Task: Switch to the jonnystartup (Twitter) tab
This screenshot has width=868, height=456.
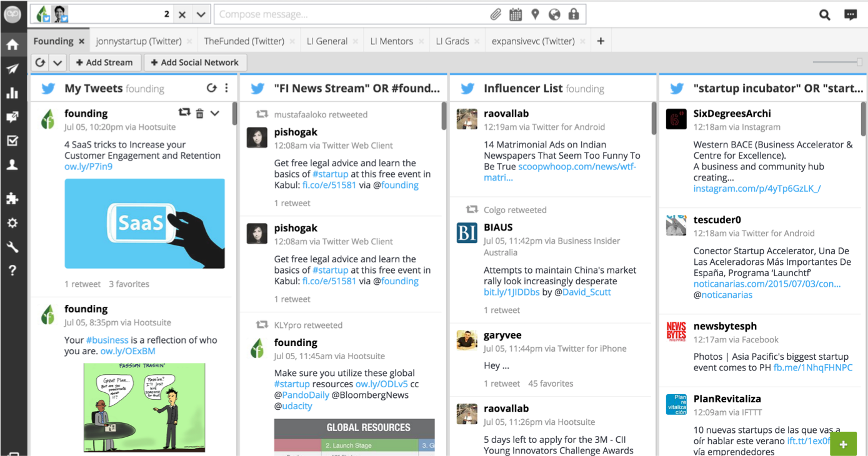Action: [139, 41]
